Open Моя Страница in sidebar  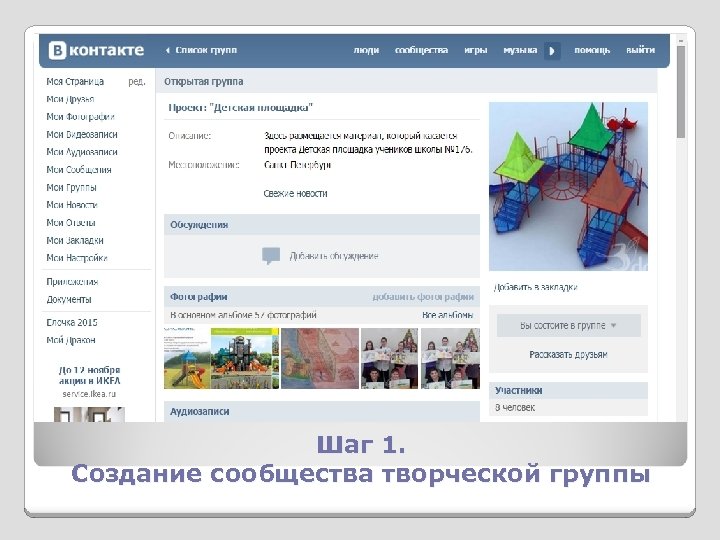tap(75, 82)
